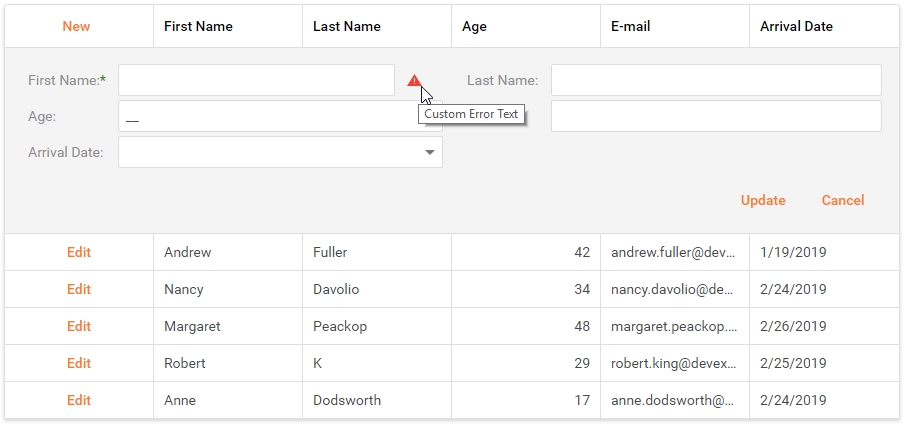The height and width of the screenshot is (428, 909).
Task: Edit Margaret Peackop's row
Action: [x=79, y=326]
